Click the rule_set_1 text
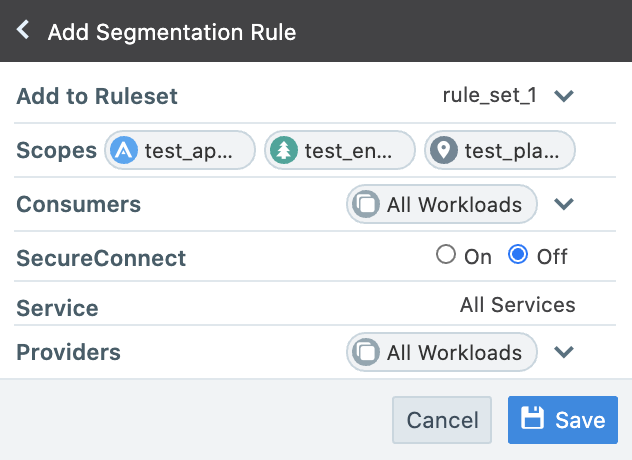The width and height of the screenshot is (632, 460). tap(490, 96)
